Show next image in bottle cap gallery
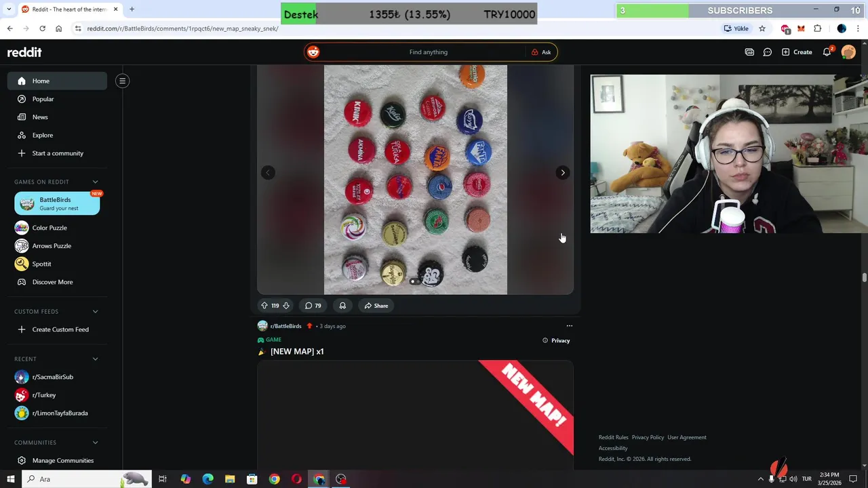 [x=562, y=173]
